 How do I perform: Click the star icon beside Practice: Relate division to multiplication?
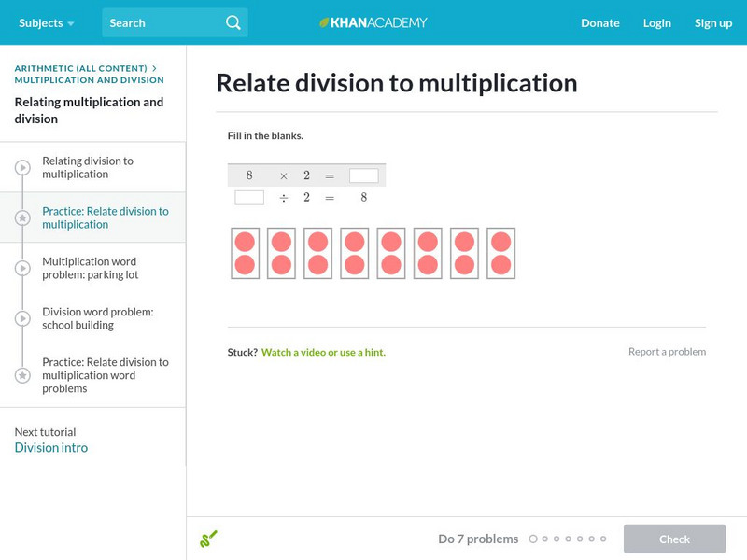21,217
